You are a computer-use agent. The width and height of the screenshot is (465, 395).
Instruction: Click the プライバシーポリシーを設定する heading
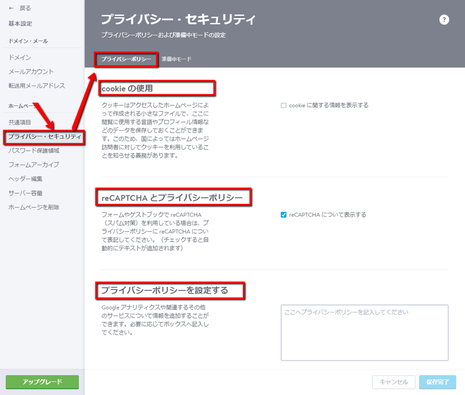165,290
